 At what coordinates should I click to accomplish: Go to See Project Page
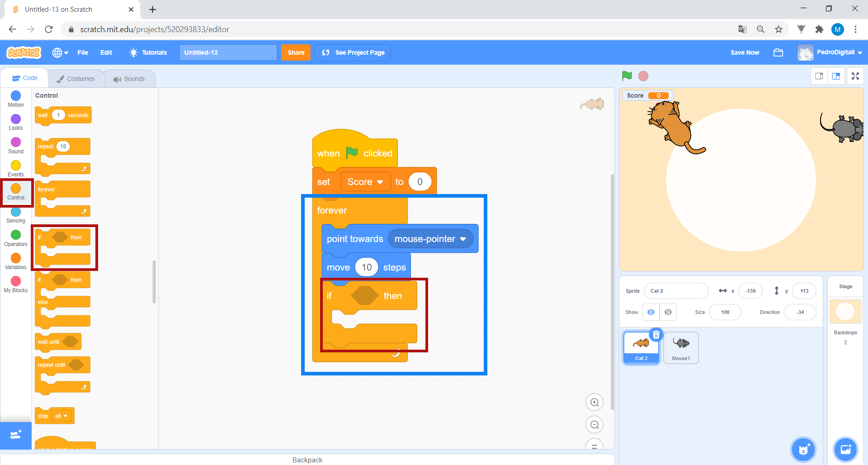pos(353,52)
